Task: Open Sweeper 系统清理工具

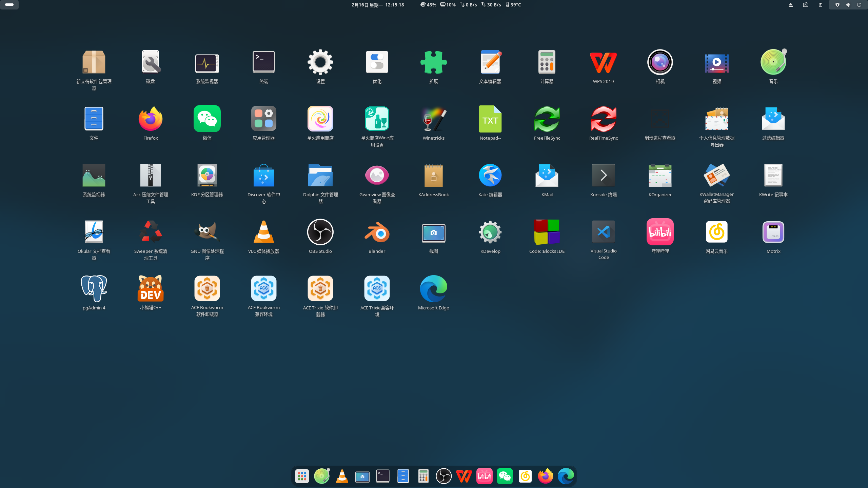Action: tap(151, 232)
